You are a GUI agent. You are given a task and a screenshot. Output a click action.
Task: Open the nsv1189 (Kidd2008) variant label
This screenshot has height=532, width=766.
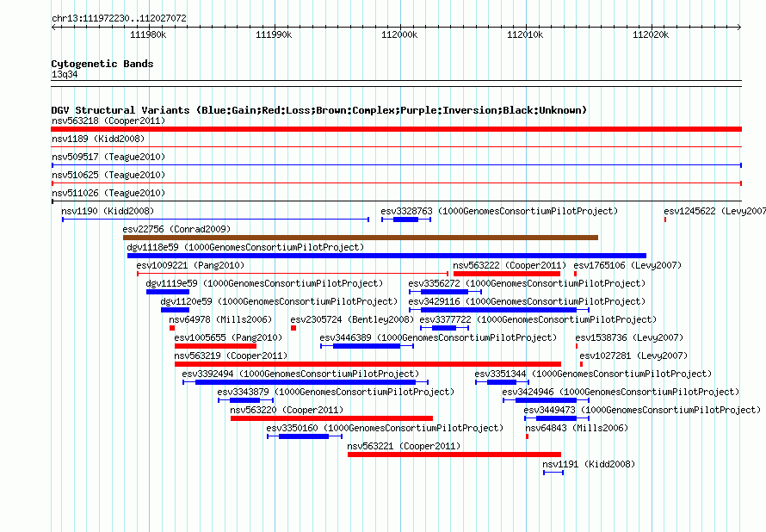98,139
